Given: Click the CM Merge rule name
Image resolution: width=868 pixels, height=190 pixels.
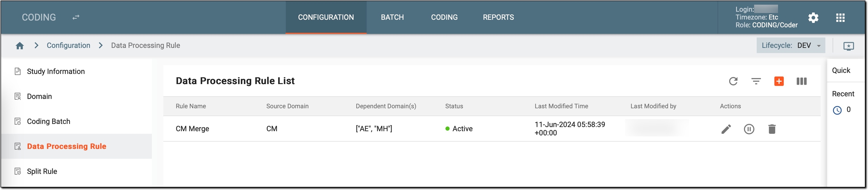Looking at the screenshot, I should [x=192, y=129].
